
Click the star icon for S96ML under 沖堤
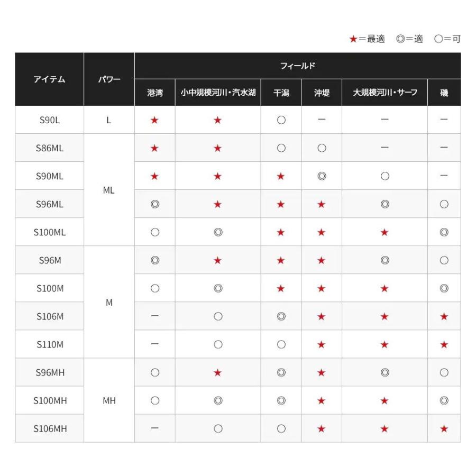click(x=321, y=204)
